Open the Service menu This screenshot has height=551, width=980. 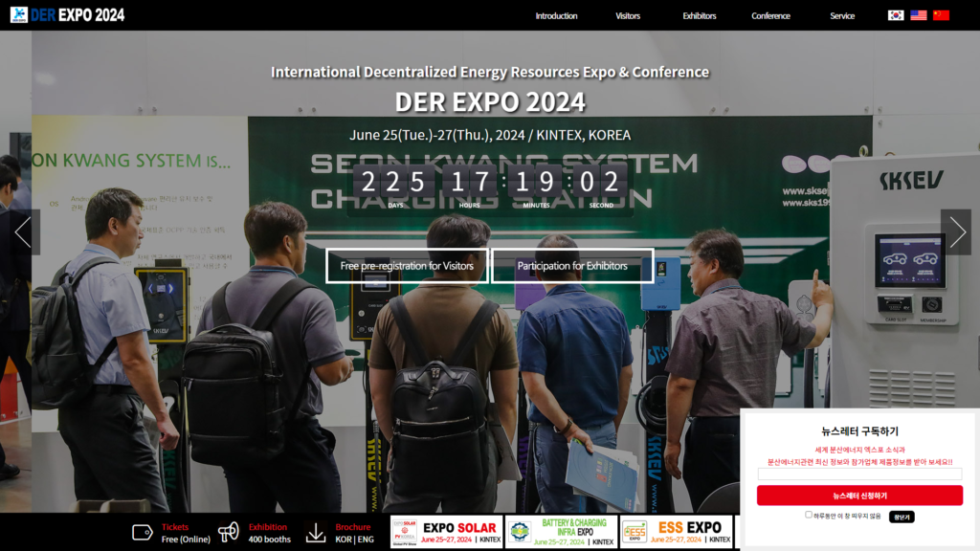(x=842, y=15)
